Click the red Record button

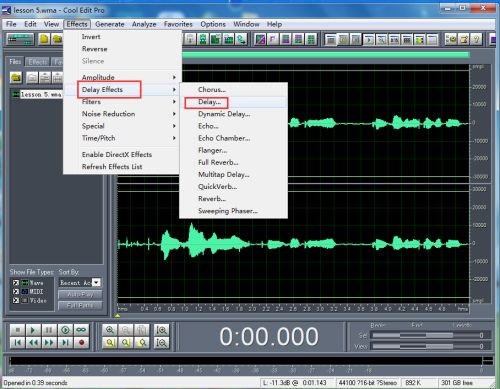82,343
